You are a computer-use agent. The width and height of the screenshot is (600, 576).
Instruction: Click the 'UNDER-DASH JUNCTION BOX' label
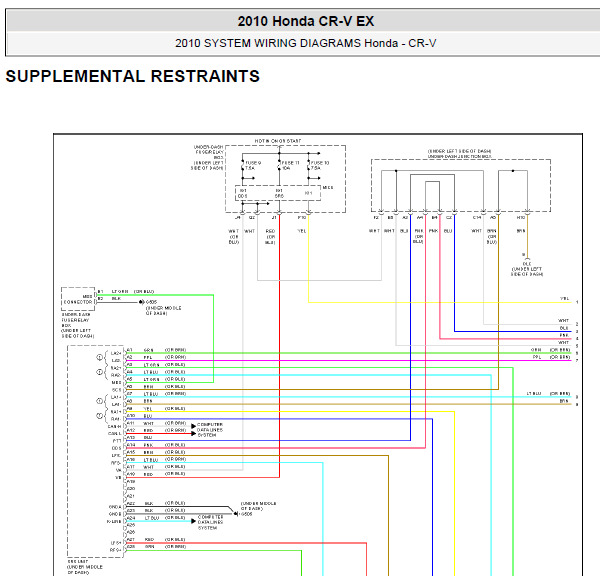(459, 157)
